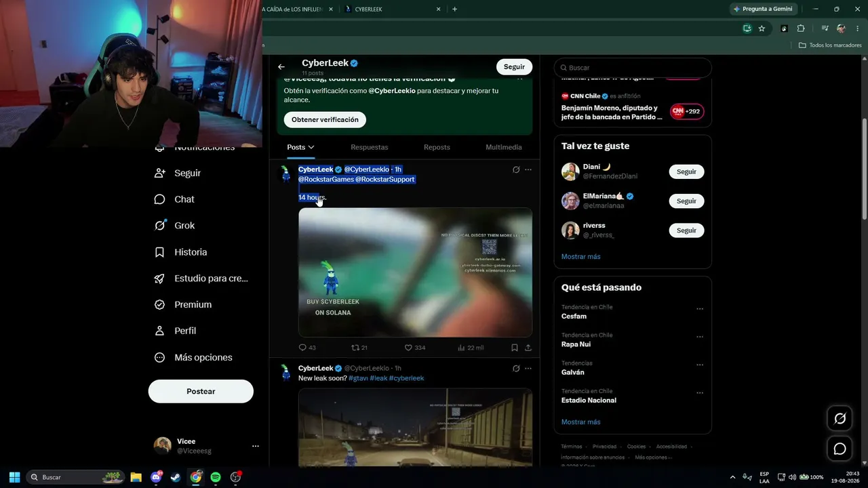Screen dimensions: 868x488
Task: Switch to the Reposts tab
Action: pos(437,147)
